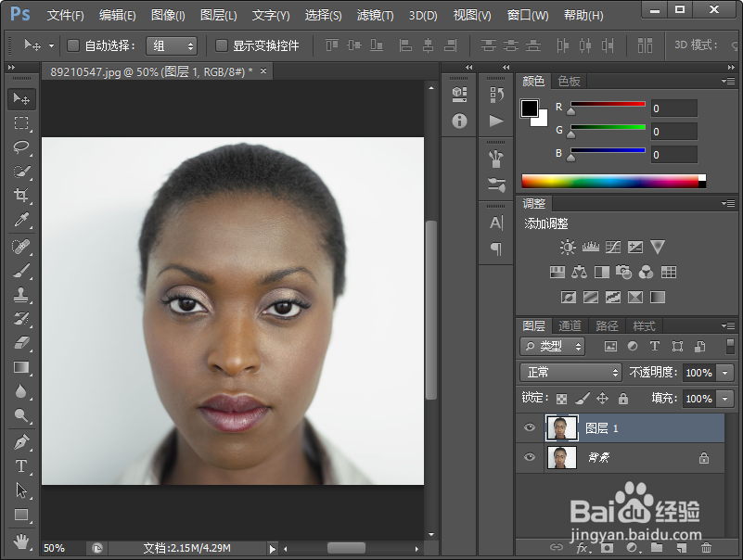
Task: Open the 不透明度 opacity dropdown arrow
Action: pos(725,373)
